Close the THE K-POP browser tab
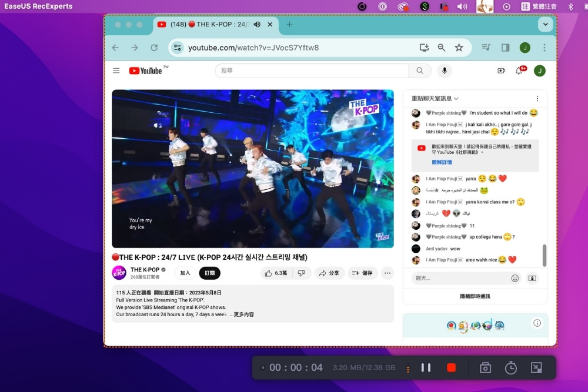The height and width of the screenshot is (392, 588). tap(270, 24)
